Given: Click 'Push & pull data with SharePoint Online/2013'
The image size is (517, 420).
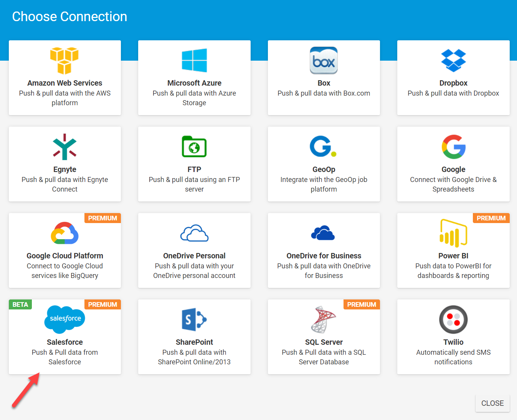Looking at the screenshot, I should pos(194,357).
